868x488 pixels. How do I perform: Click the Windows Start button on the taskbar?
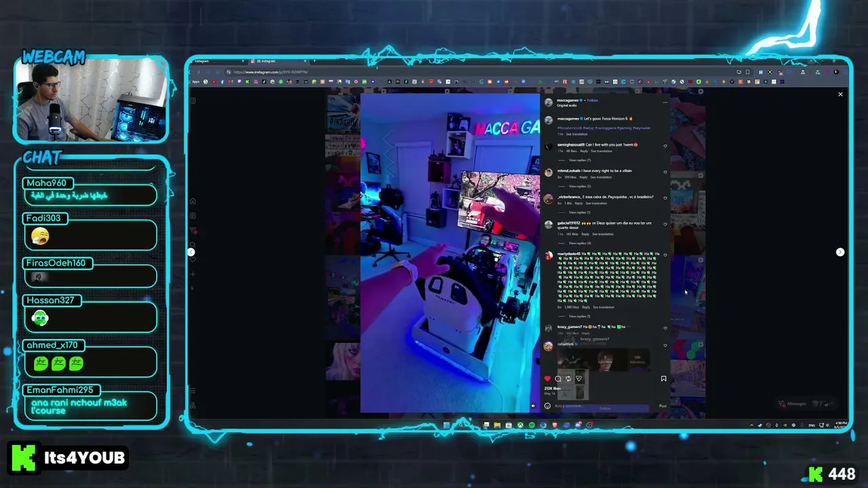pos(446,425)
